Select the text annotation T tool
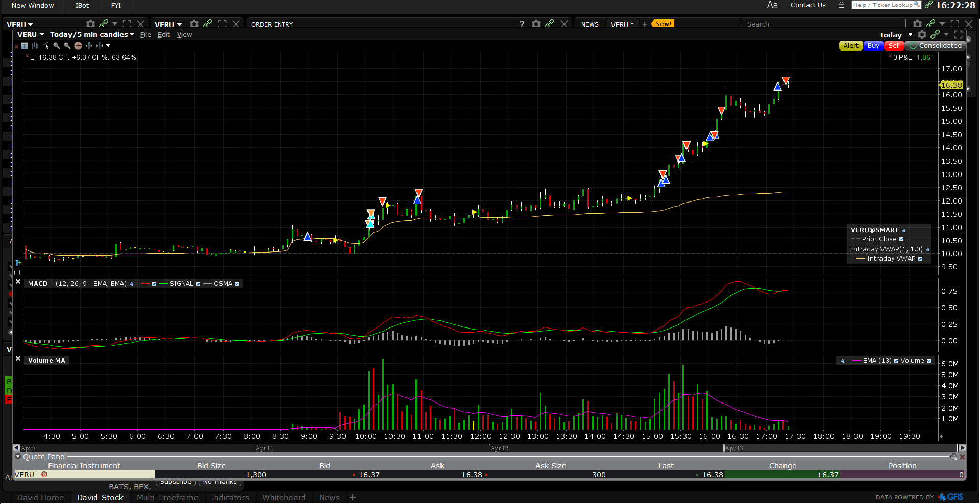The height and width of the screenshot is (504, 980). click(x=24, y=46)
